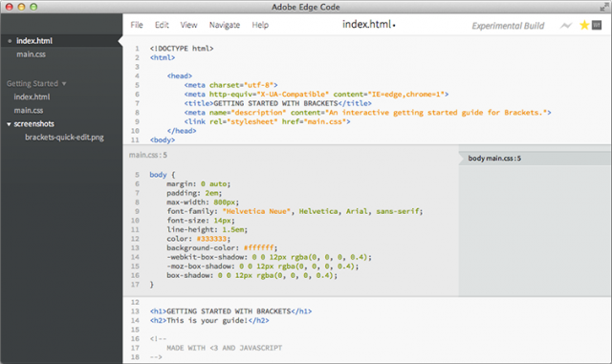
Task: Select main.css in working files list
Action: [31, 54]
